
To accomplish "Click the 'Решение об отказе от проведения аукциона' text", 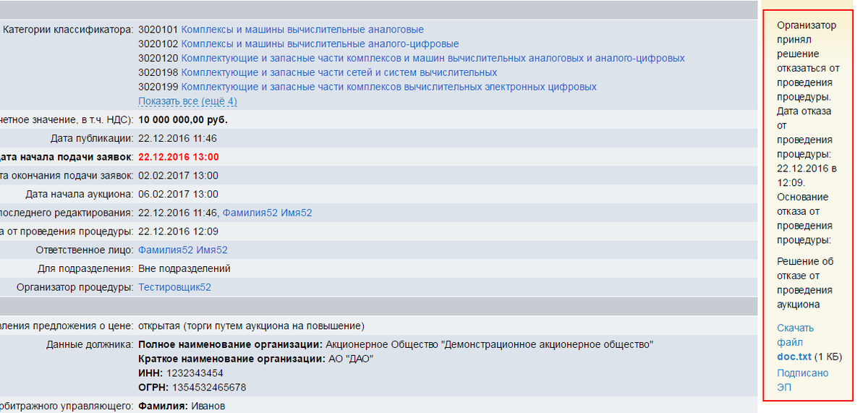I will (x=805, y=283).
